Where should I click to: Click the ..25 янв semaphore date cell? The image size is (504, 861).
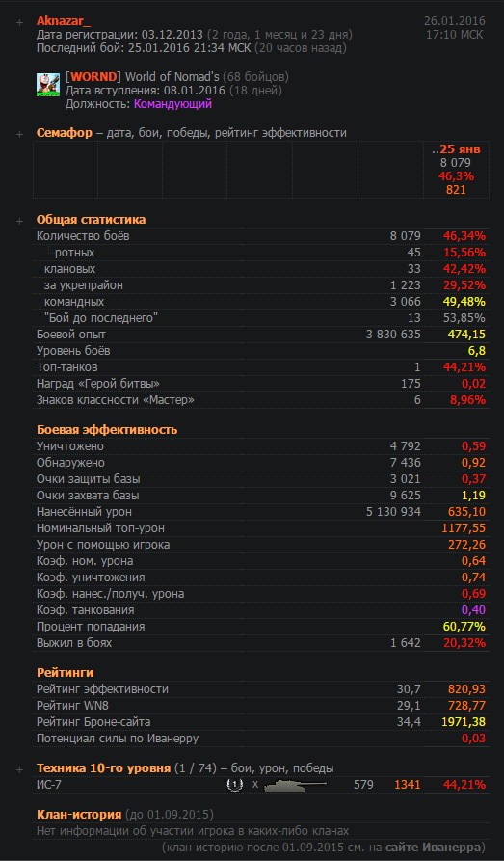point(456,148)
